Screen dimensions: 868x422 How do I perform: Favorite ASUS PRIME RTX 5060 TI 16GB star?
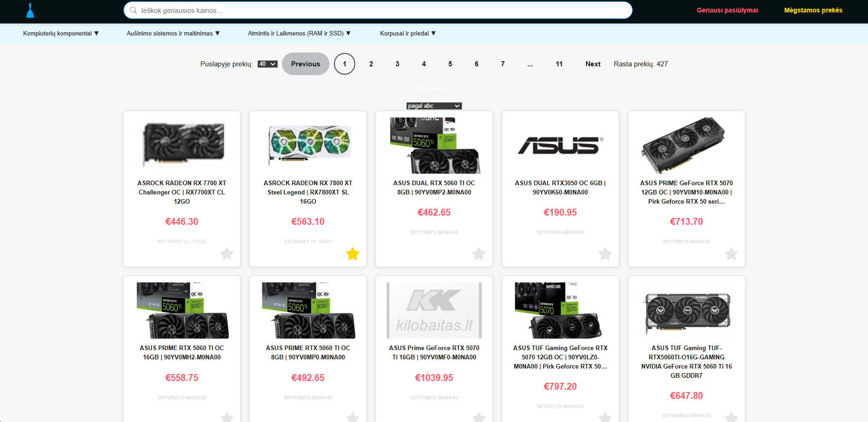point(227,417)
